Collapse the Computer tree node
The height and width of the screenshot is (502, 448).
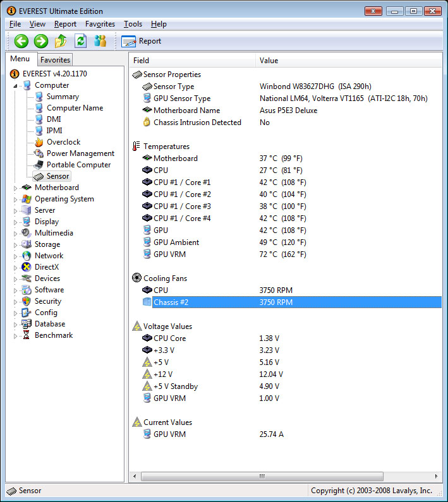tap(15, 86)
